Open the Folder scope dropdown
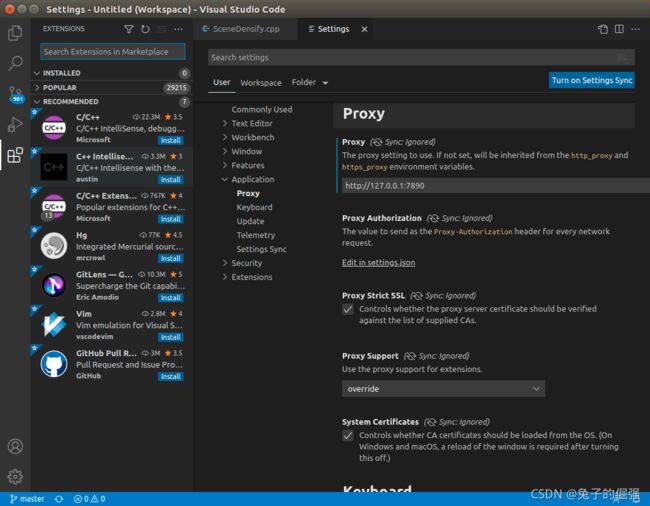Viewport: 650px width, 506px height. 310,82
